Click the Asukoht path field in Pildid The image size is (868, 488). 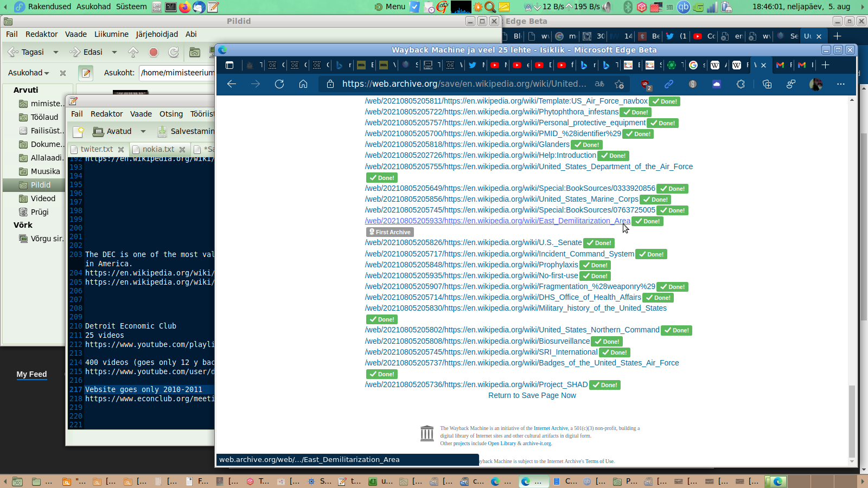coord(177,73)
